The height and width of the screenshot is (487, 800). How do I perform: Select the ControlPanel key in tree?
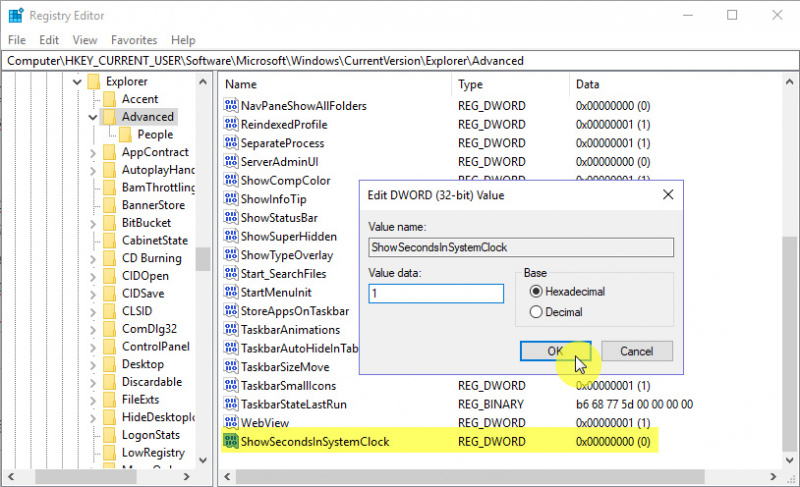156,346
